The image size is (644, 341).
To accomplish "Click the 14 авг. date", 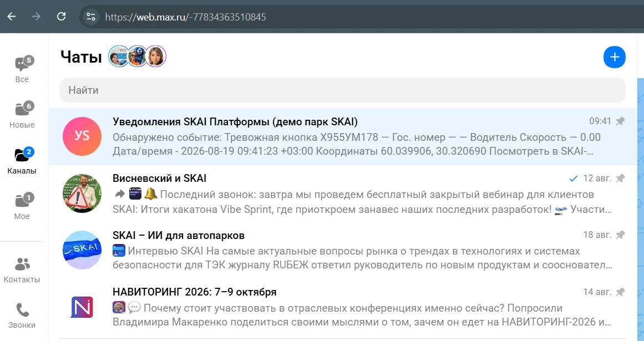I will tap(597, 292).
